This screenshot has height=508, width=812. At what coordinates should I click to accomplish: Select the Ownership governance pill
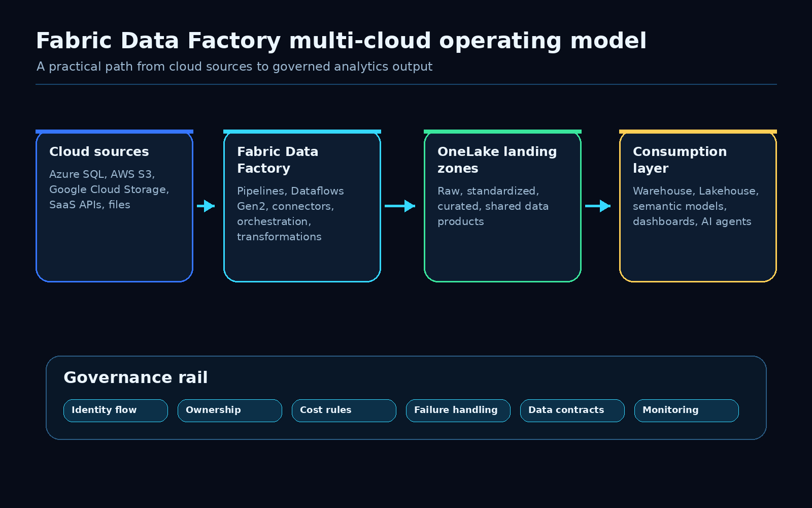[230, 410]
